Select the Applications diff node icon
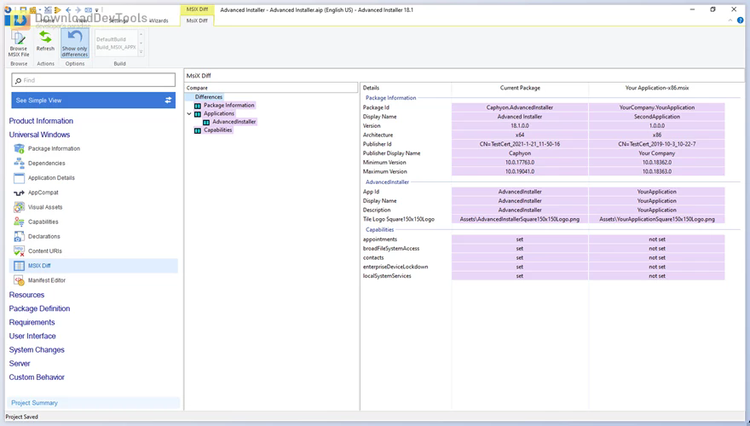The height and width of the screenshot is (426, 750). (198, 114)
